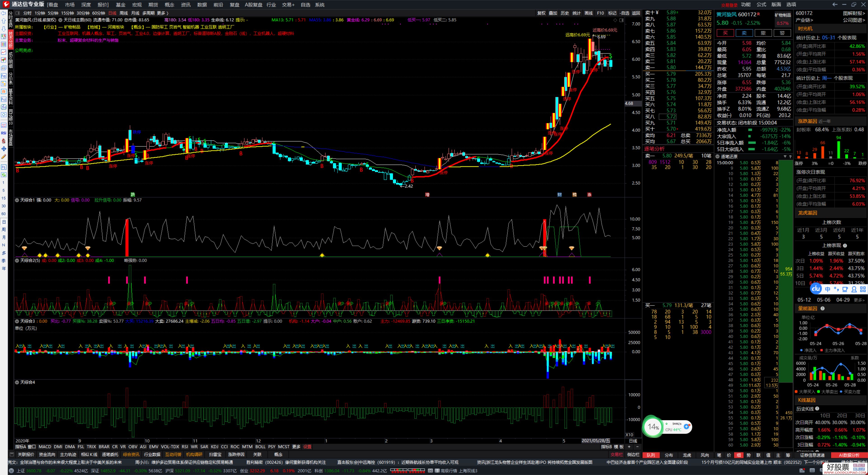The image size is (868, 475).
Task: Click the 复权 toolbar item
Action: (x=541, y=13)
